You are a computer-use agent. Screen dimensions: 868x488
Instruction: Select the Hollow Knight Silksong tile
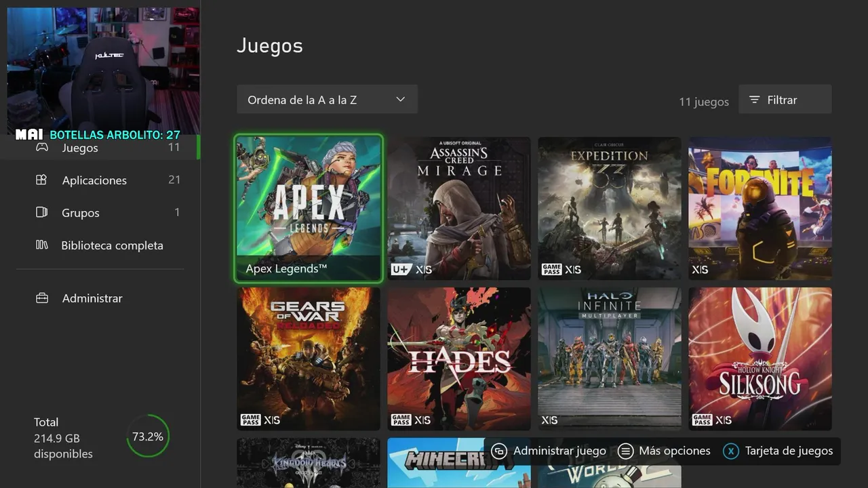(760, 359)
